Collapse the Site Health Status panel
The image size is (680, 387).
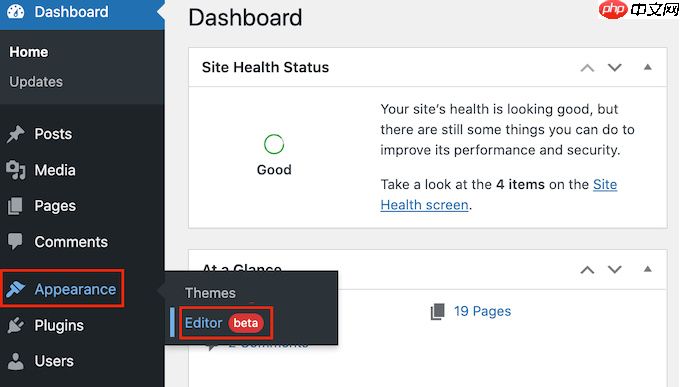point(647,67)
